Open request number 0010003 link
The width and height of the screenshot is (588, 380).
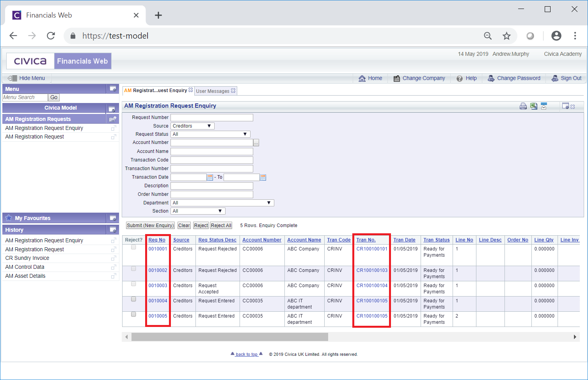[158, 286]
